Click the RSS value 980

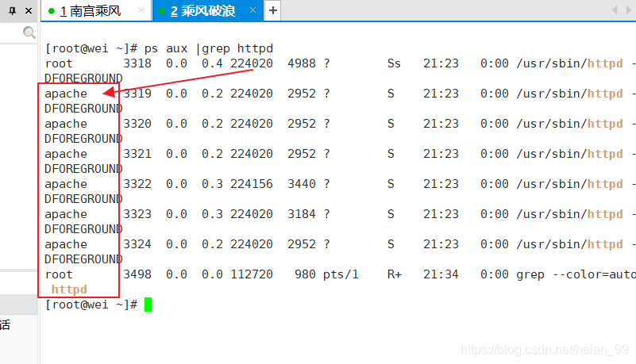click(305, 274)
